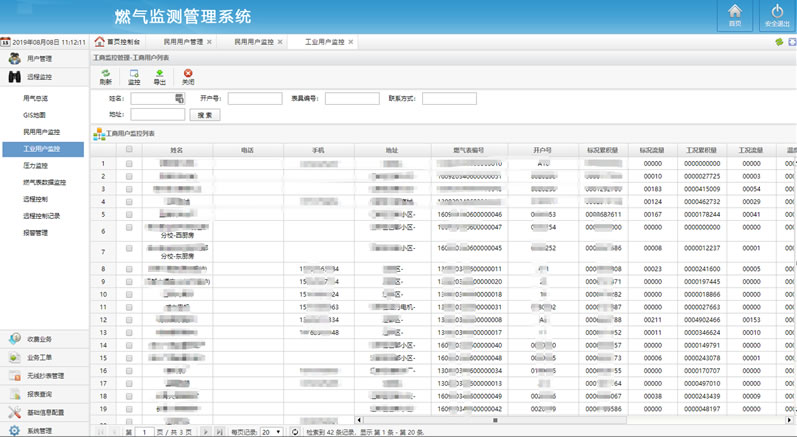Check the checkbox in row 8

pos(129,269)
